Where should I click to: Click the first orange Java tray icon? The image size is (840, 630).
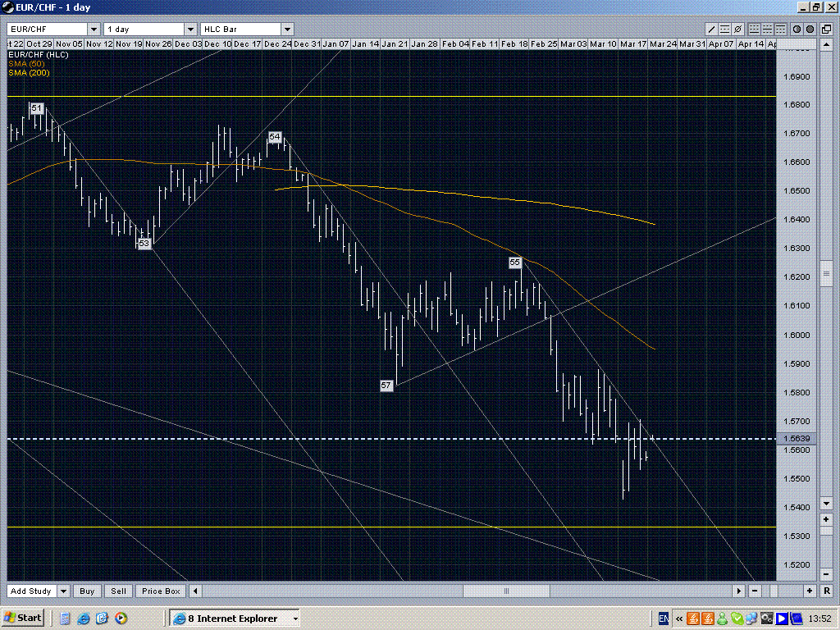click(692, 619)
